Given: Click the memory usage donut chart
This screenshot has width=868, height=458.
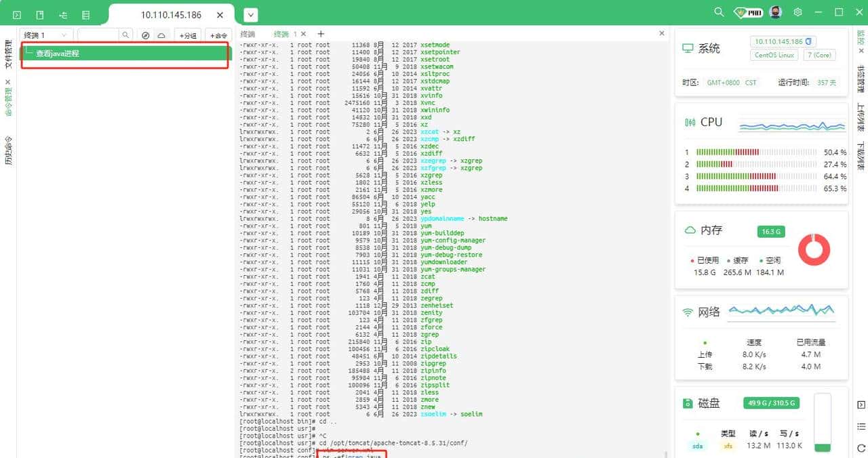Looking at the screenshot, I should point(814,250).
